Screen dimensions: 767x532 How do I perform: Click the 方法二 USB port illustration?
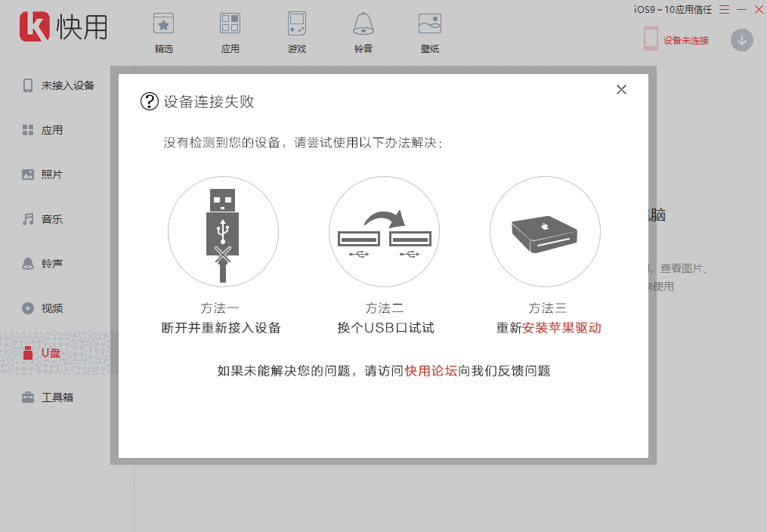coord(384,232)
